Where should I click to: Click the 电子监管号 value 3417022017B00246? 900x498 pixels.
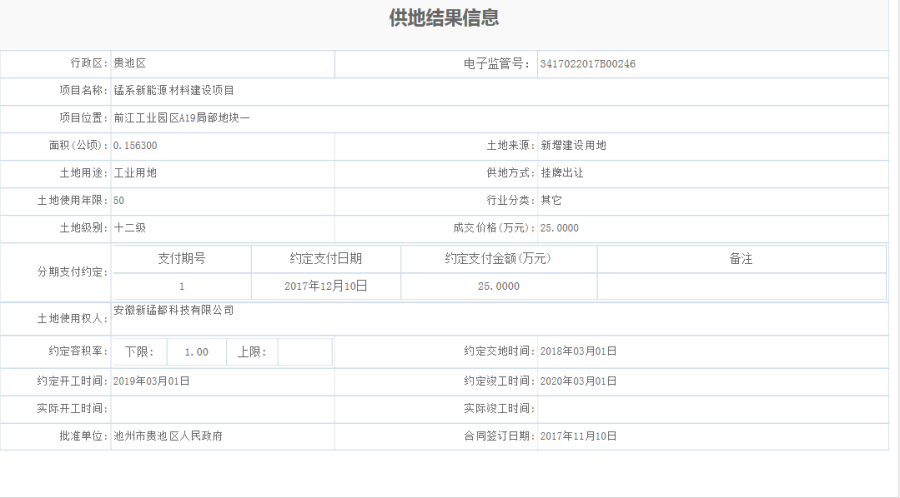click(x=587, y=63)
